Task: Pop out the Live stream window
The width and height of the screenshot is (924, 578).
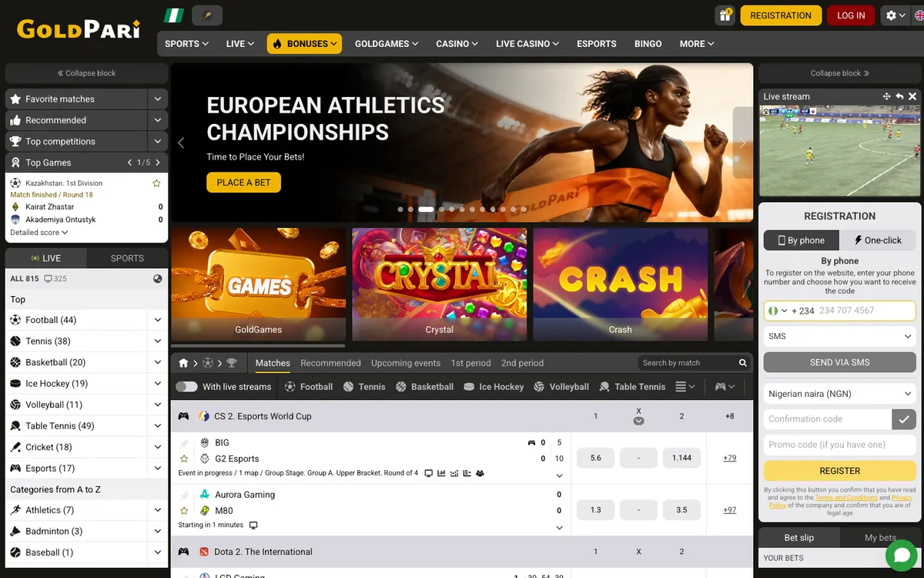Action: tap(899, 96)
